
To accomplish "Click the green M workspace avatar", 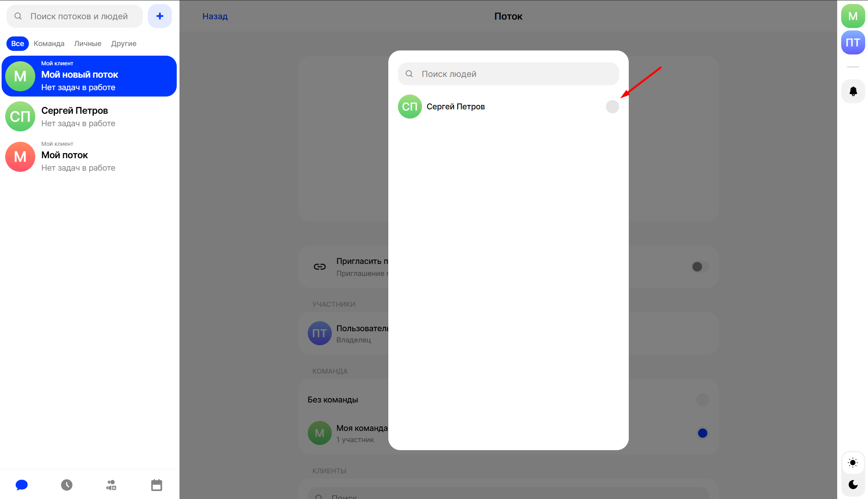I will [x=853, y=16].
